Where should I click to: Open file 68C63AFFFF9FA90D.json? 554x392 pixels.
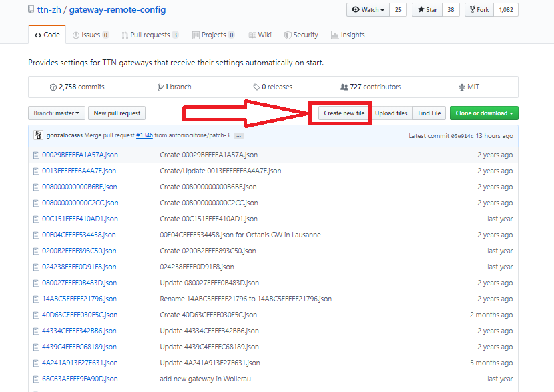[80, 379]
